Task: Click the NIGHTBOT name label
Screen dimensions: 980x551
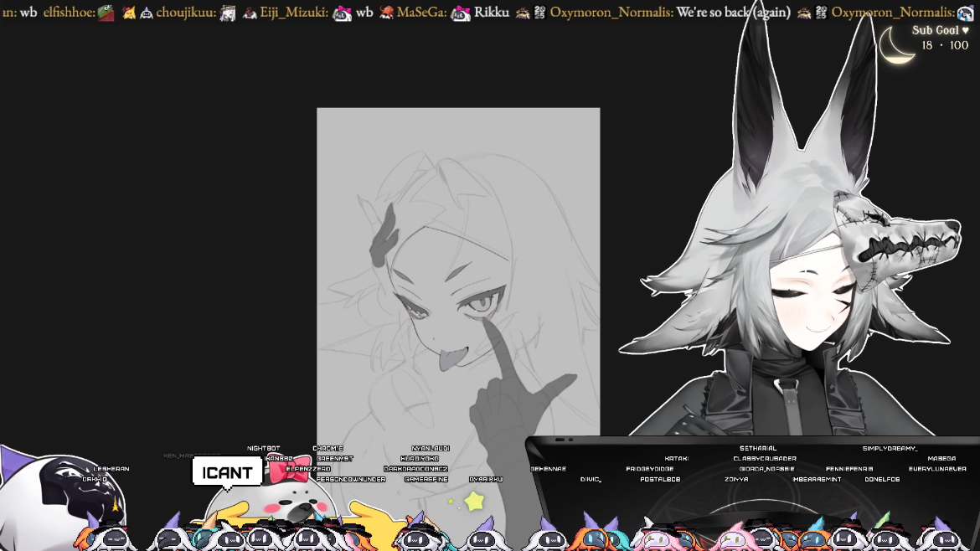Action: coord(263,449)
